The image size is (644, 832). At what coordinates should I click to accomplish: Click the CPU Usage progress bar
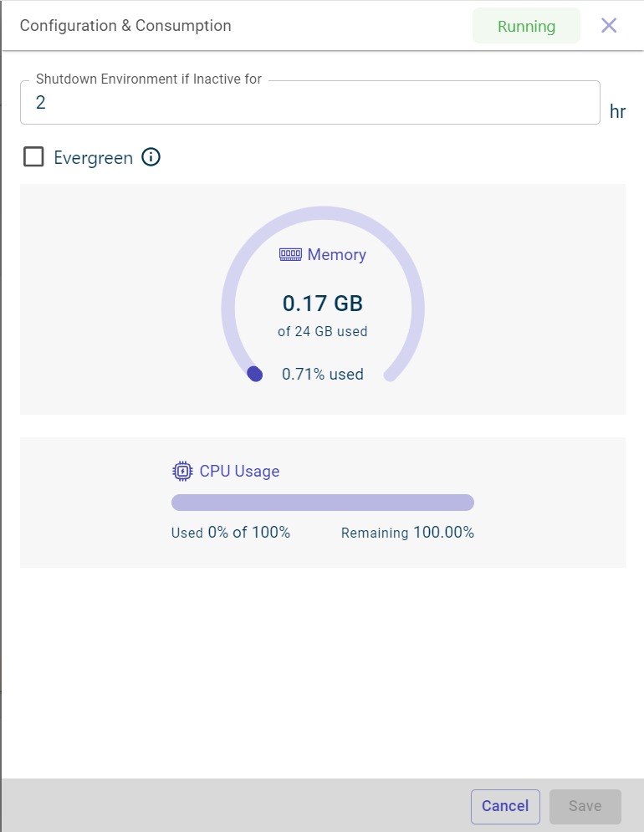point(322,503)
